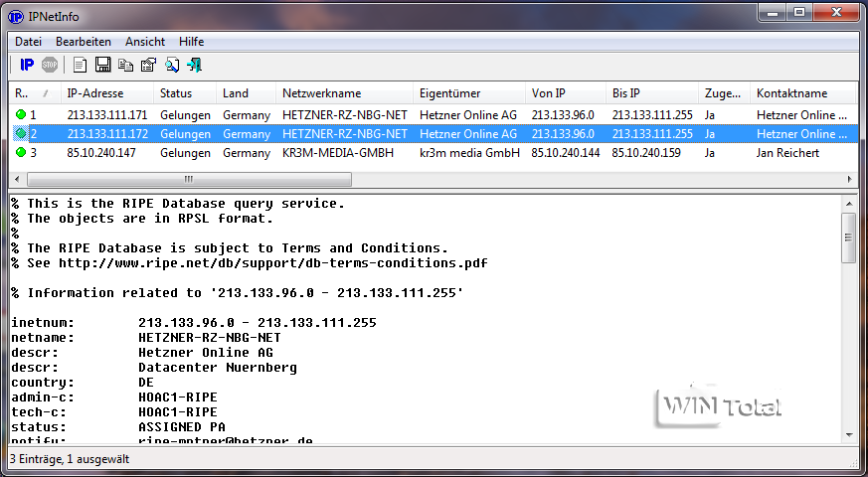Click Hetzner Online AG owner in row 1

468,115
